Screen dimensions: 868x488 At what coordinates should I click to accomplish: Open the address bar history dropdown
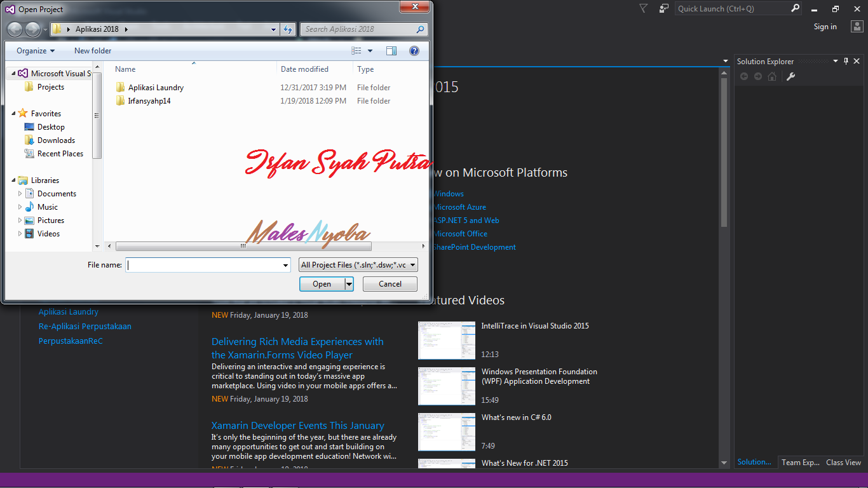[x=274, y=29]
